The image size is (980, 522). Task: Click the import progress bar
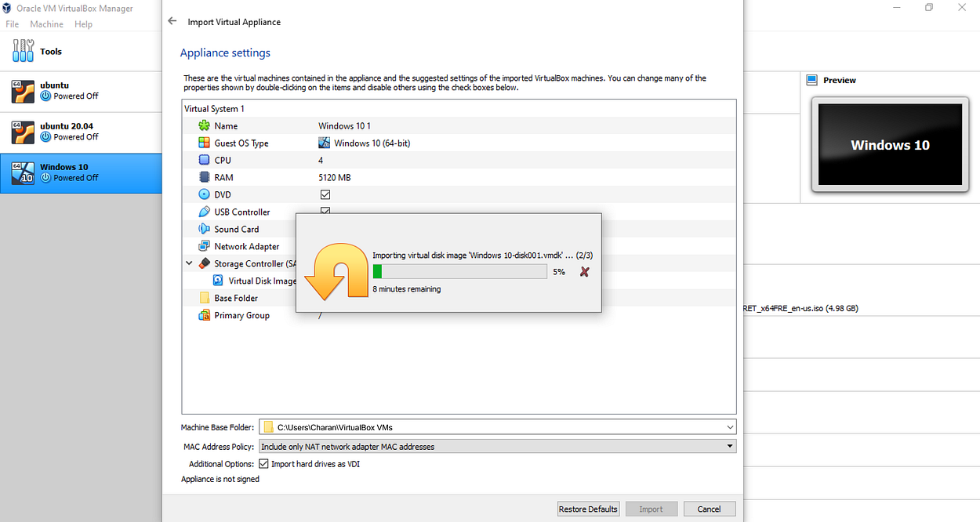click(459, 272)
